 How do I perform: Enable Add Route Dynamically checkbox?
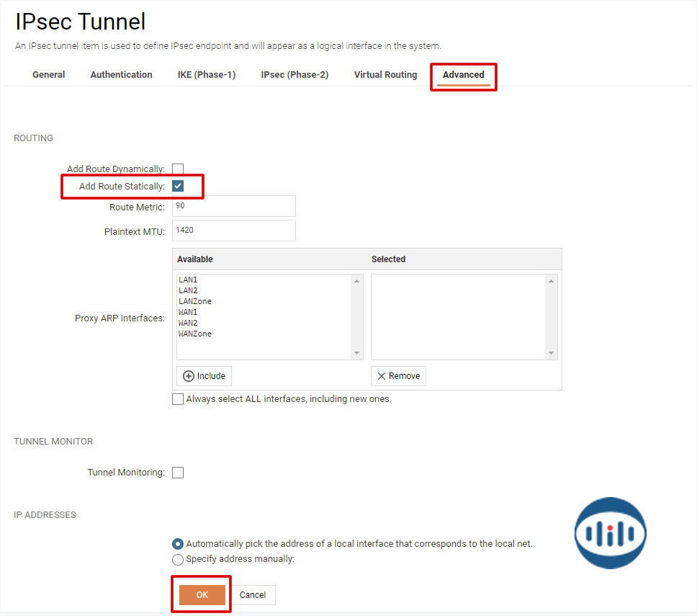(x=178, y=169)
